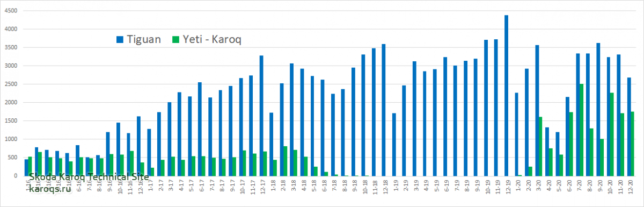The width and height of the screenshot is (644, 207).
Task: Select the blue Tiguan bar for 1-19
Action: 394,145
